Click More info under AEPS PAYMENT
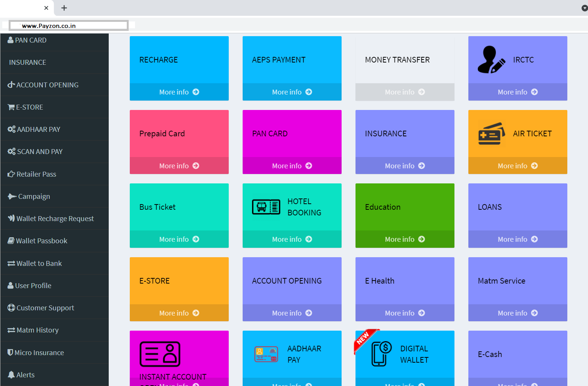 click(x=292, y=92)
